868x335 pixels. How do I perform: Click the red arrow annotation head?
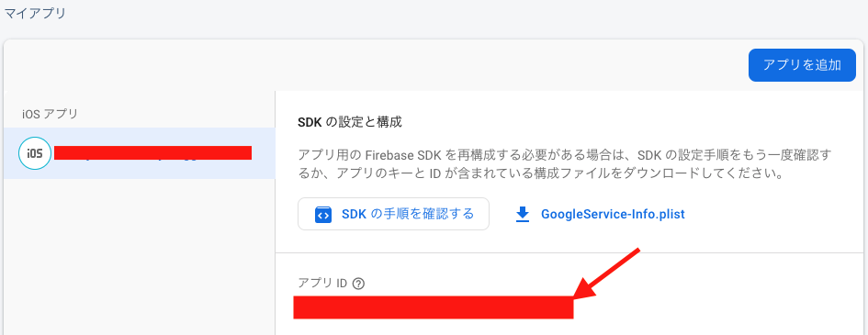pos(584,289)
